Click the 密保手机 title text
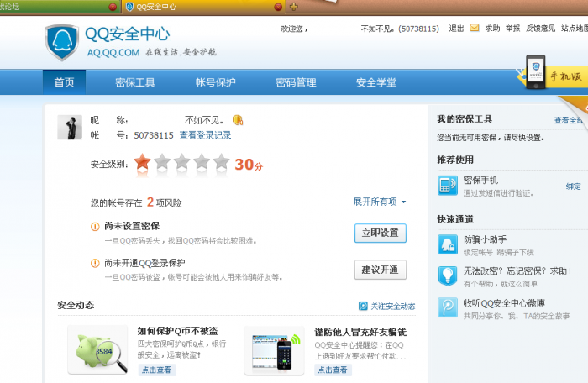The image size is (588, 383). coord(480,181)
